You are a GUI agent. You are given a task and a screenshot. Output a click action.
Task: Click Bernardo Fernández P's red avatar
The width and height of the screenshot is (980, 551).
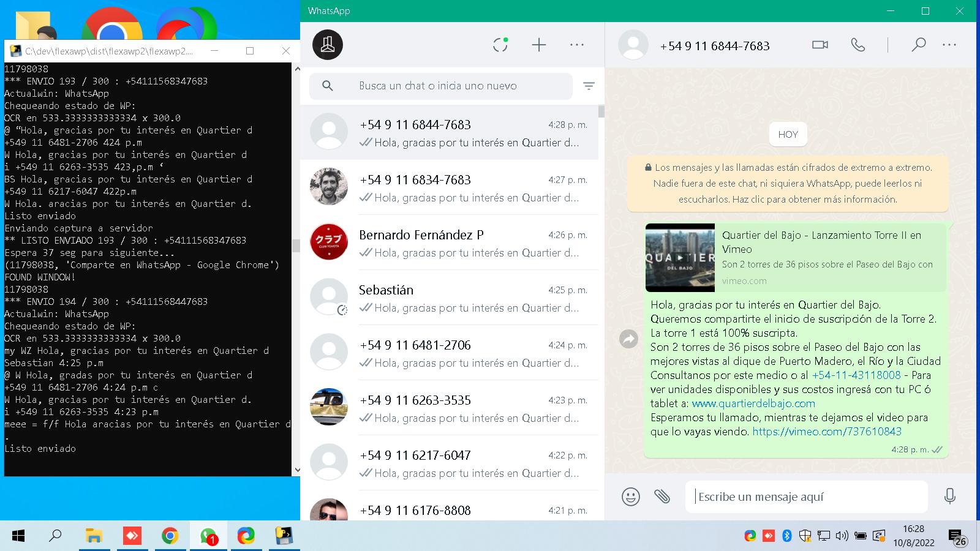[x=329, y=242]
